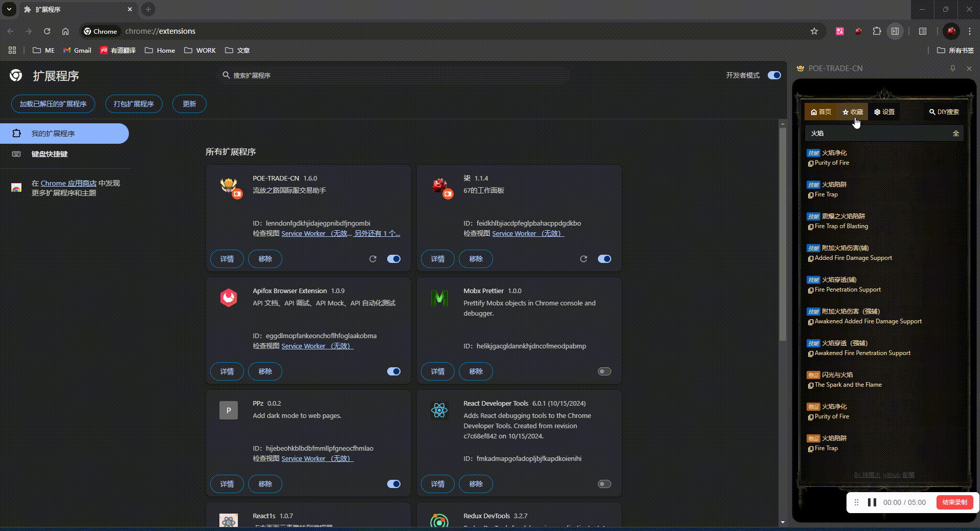Enable the Mobx Prettier extension

tap(605, 371)
